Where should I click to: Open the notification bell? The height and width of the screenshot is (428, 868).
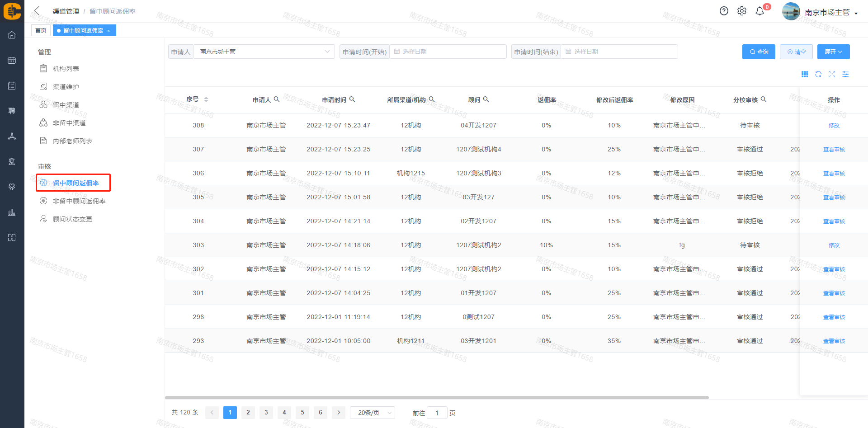[x=760, y=11]
